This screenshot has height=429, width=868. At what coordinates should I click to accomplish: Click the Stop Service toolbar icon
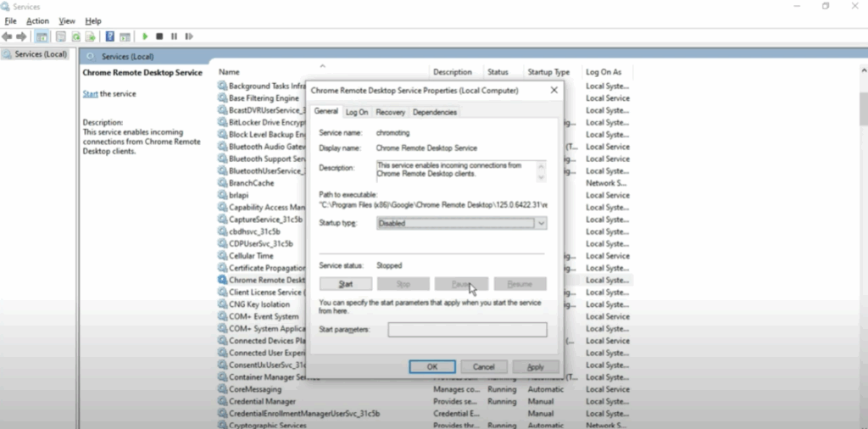[159, 36]
